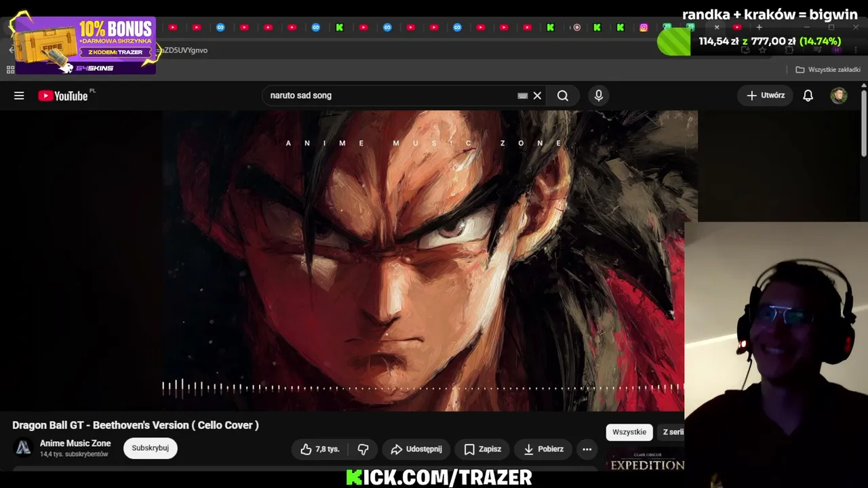Open the Anime Music Zone channel avatar

(24, 447)
